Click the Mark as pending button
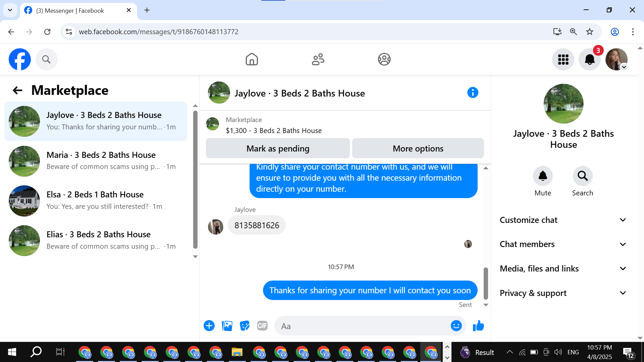This screenshot has height=362, width=644. (278, 148)
